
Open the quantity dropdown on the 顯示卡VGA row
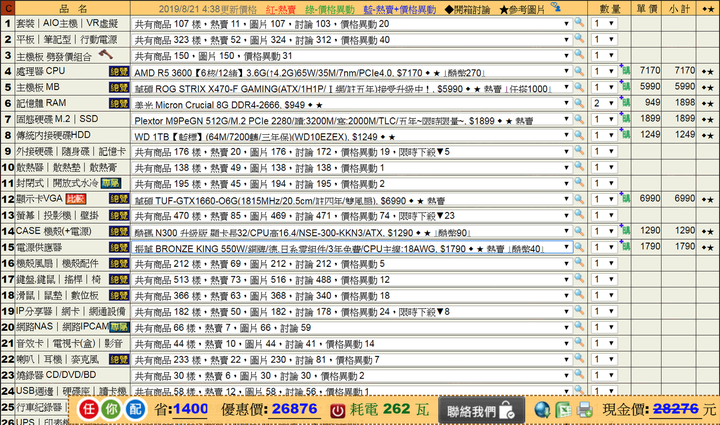pos(604,199)
